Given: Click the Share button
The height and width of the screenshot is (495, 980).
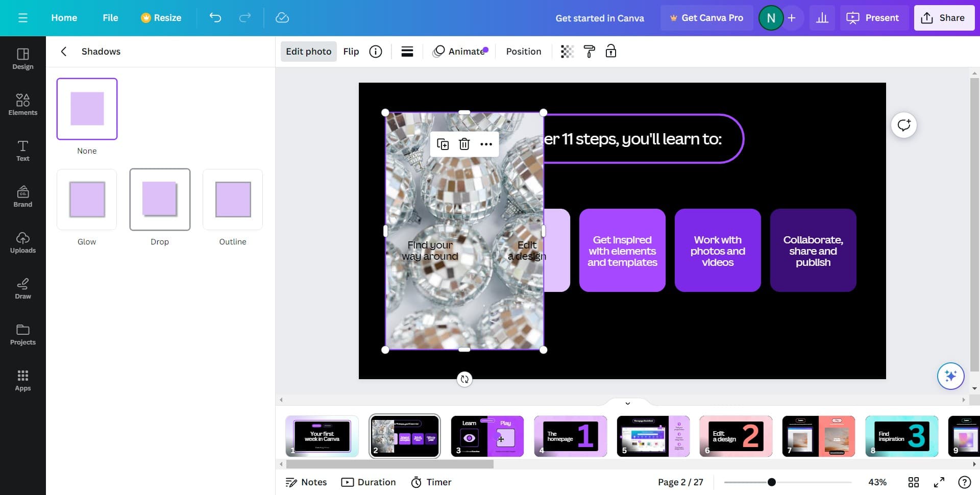Looking at the screenshot, I should point(944,18).
